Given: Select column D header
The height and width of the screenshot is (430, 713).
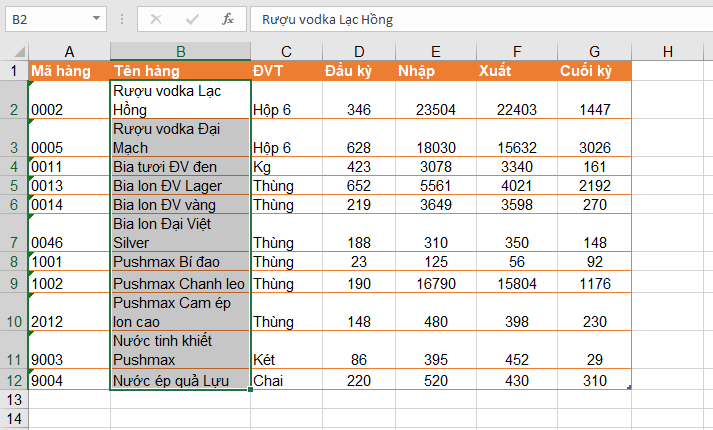Looking at the screenshot, I should click(359, 51).
